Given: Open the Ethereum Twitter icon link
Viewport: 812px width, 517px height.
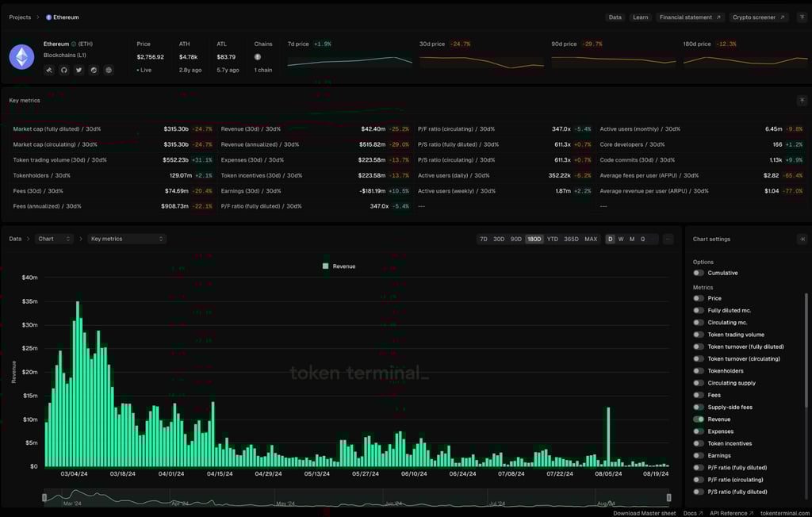Looking at the screenshot, I should 79,70.
